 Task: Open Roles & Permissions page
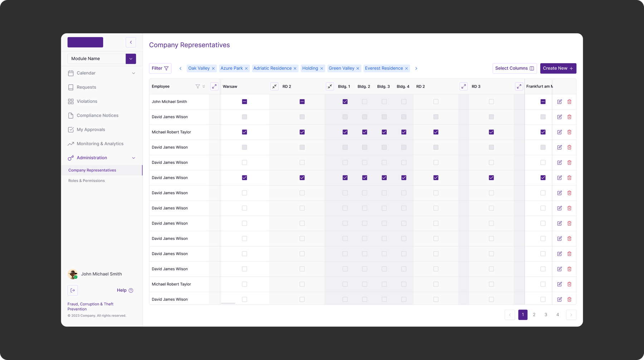[x=87, y=181]
